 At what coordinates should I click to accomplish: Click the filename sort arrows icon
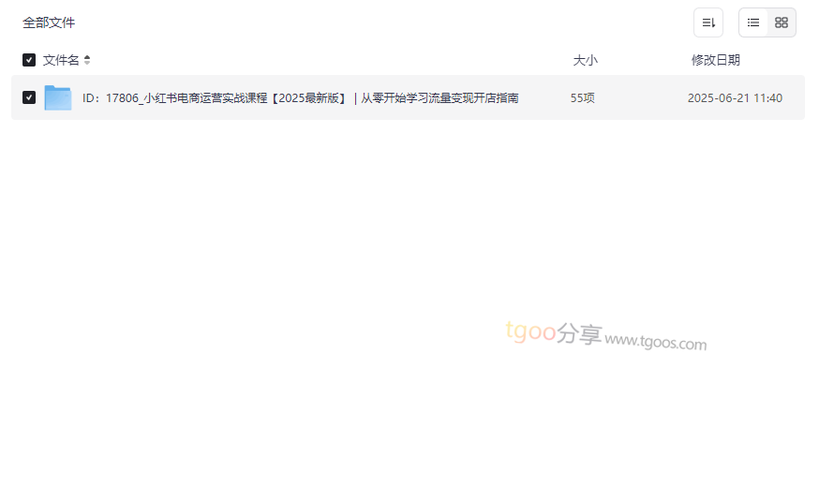87,60
